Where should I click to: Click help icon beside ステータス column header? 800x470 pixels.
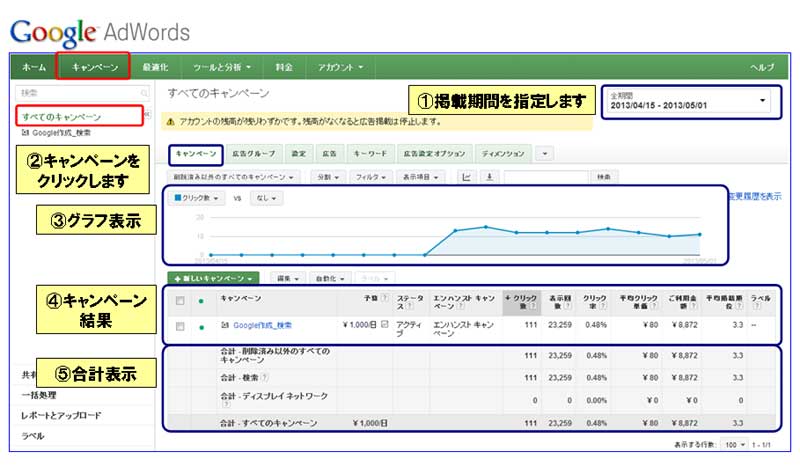(410, 306)
